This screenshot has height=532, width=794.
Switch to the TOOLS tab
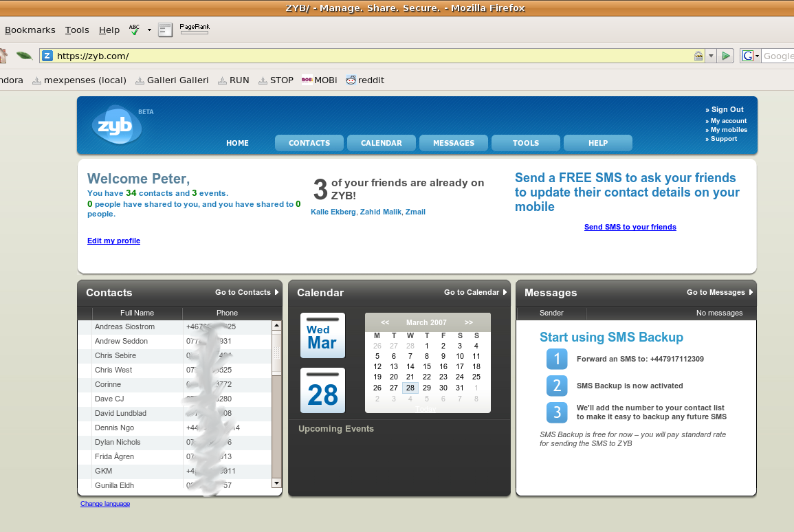point(526,143)
